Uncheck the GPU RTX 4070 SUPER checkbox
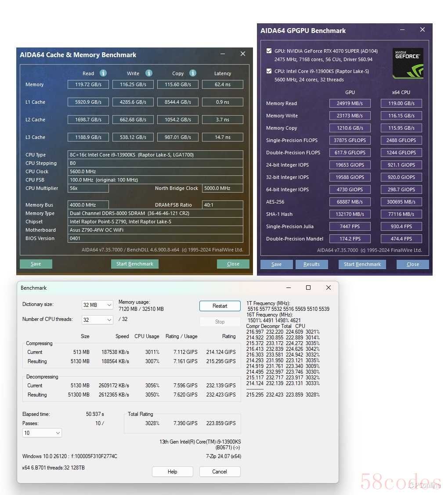 click(269, 51)
